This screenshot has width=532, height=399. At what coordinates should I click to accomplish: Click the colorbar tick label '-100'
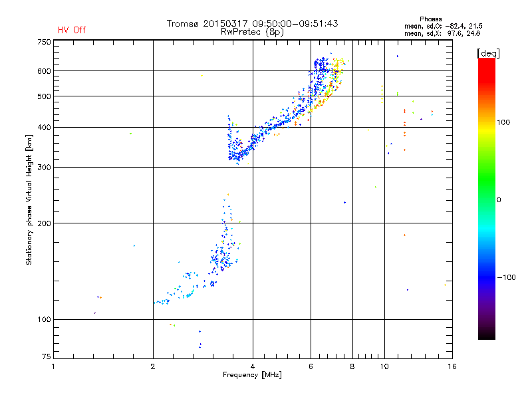pyautogui.click(x=507, y=277)
